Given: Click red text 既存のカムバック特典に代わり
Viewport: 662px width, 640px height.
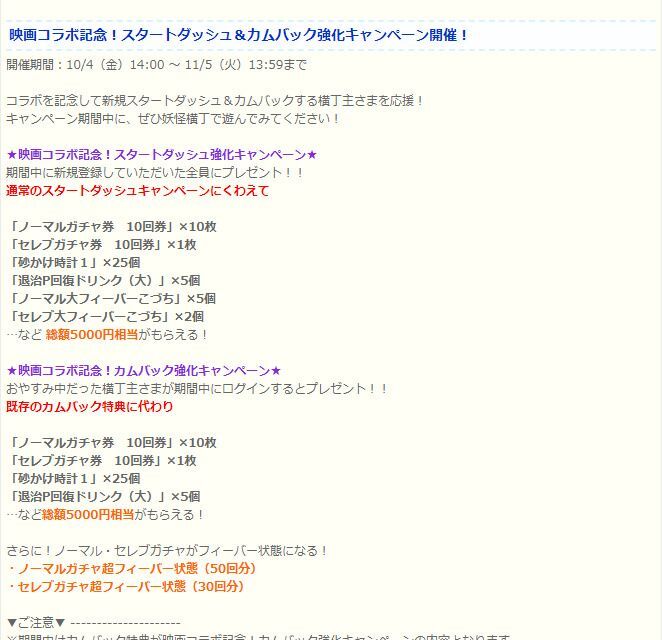Looking at the screenshot, I should coord(90,406).
